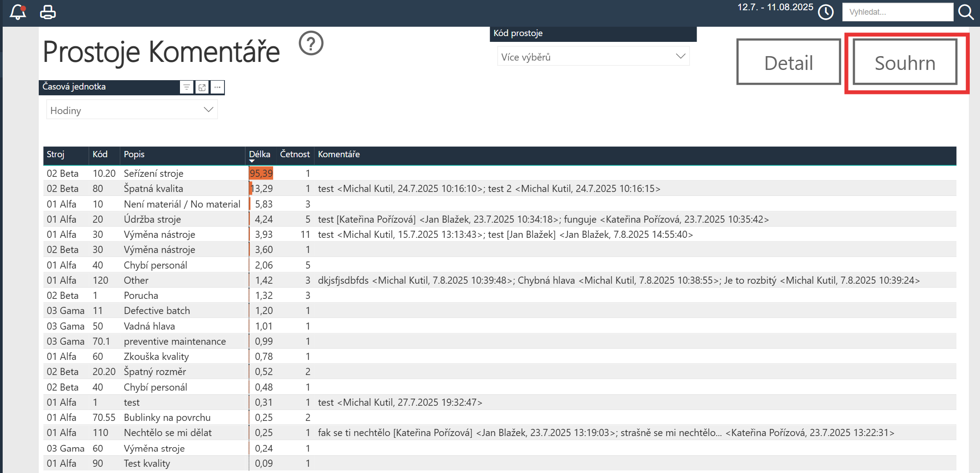Click the 1,32 duration value
Viewport: 980px width, 473px height.
(x=264, y=295)
